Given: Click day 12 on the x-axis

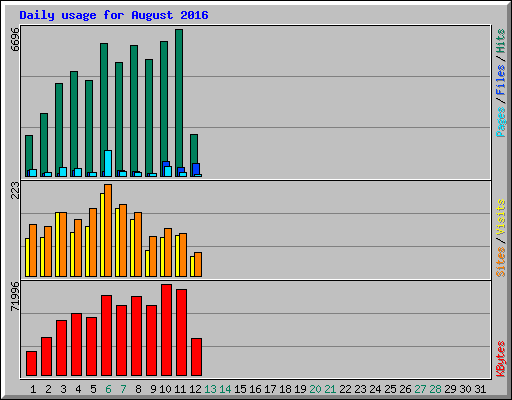Looking at the screenshot, I should [195, 389].
